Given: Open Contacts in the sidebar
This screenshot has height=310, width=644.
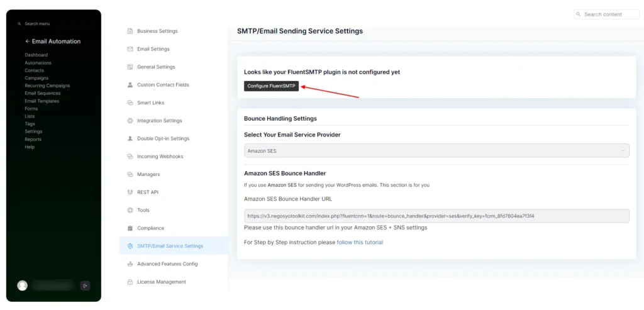Looking at the screenshot, I should click(34, 70).
